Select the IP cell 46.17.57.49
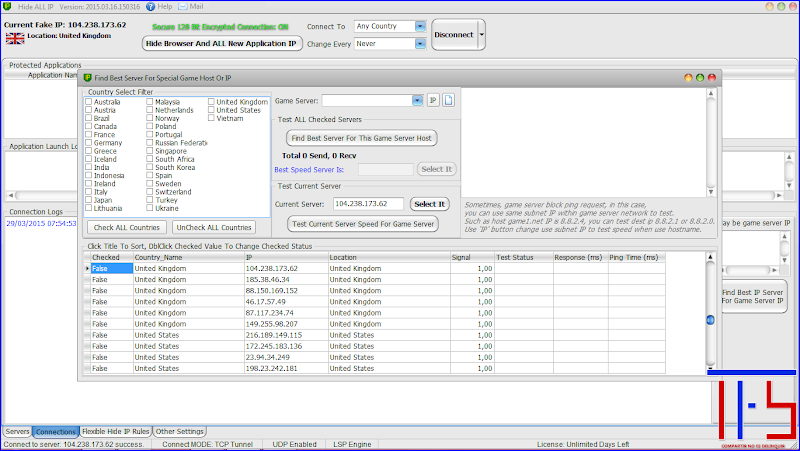This screenshot has height=451, width=800. click(286, 302)
